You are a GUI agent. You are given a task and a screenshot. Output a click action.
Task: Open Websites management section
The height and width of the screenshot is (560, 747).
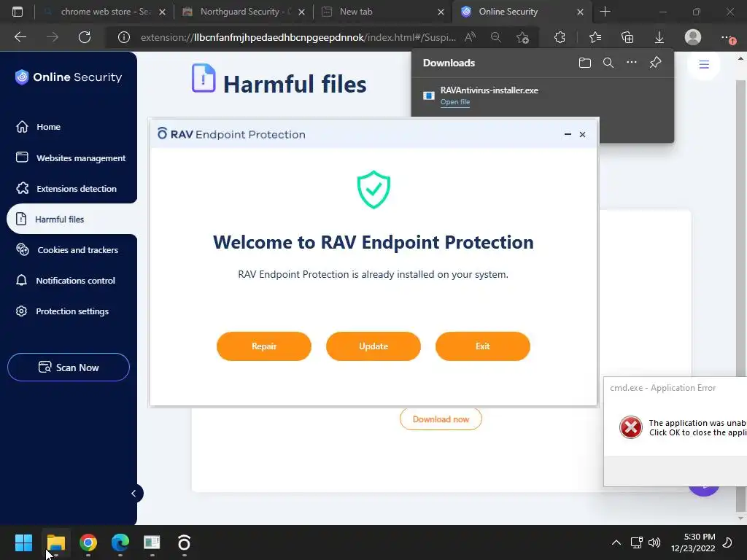pyautogui.click(x=71, y=157)
